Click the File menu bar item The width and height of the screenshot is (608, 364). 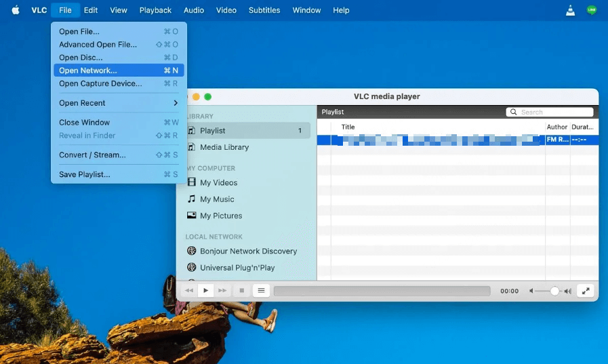[x=65, y=10]
